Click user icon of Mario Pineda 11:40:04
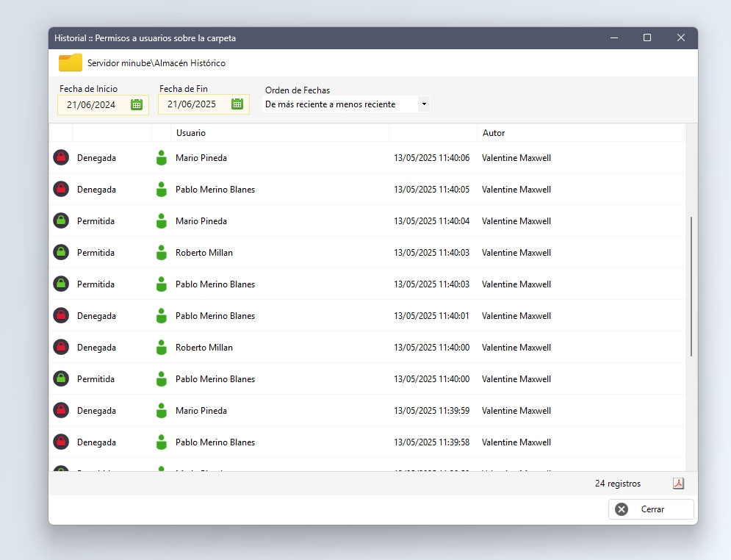 point(162,220)
